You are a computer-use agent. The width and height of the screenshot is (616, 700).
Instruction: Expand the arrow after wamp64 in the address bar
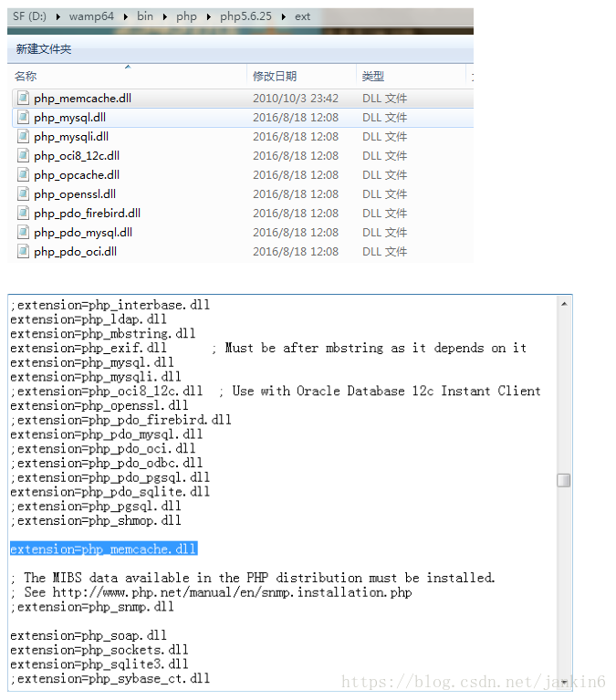(x=126, y=17)
